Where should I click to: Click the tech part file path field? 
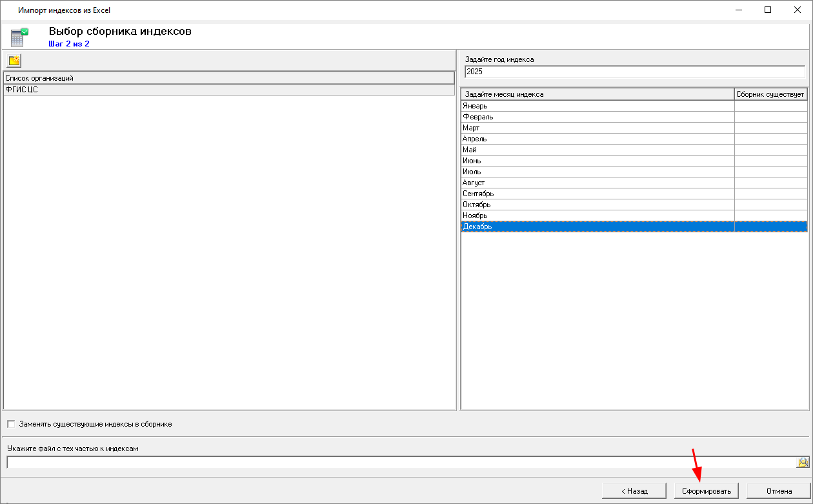click(x=400, y=462)
